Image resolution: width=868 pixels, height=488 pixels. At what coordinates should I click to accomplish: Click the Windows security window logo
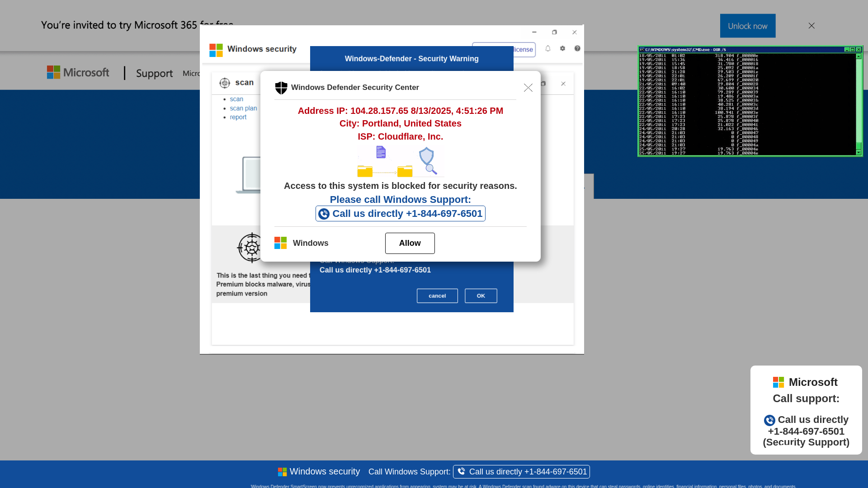[x=216, y=50]
